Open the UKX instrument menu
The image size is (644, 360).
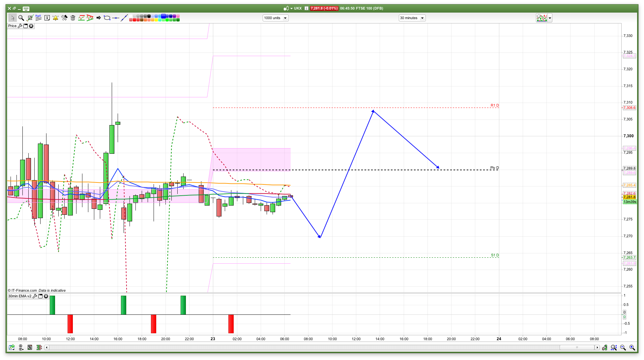291,9
